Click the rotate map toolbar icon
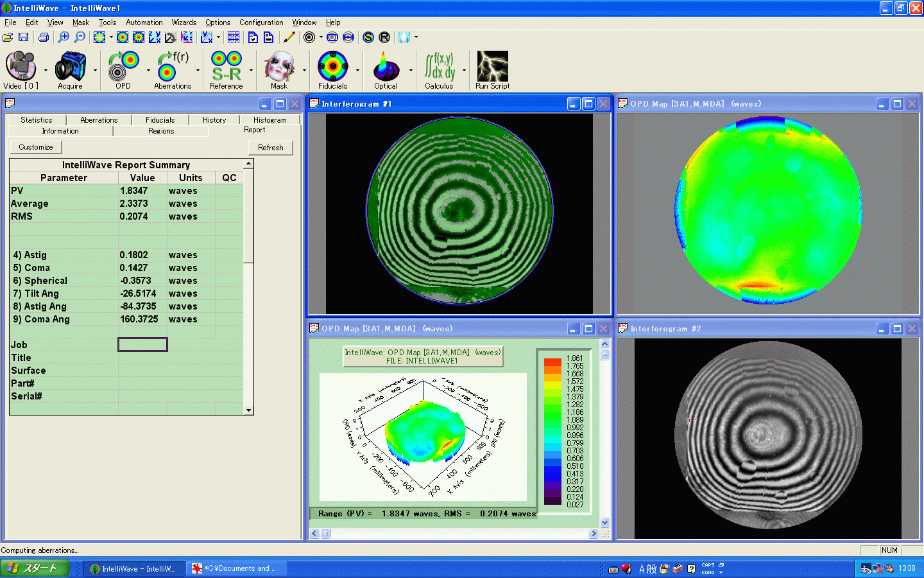 170,37
